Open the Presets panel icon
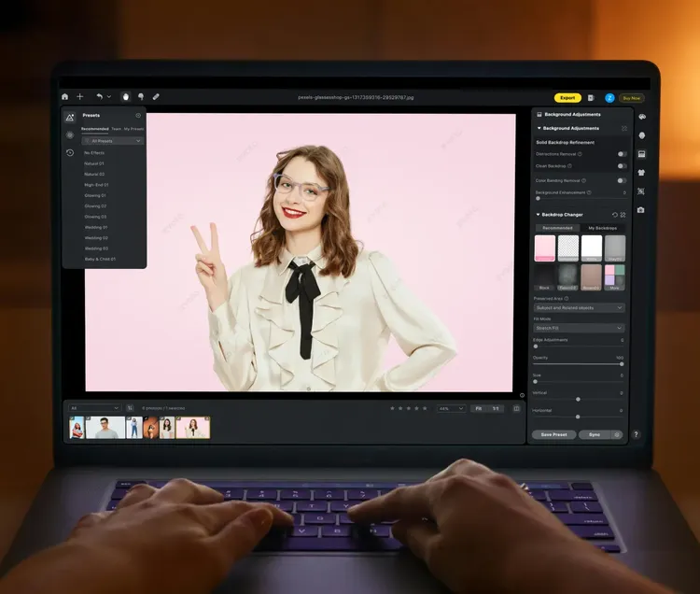Image resolution: width=700 pixels, height=594 pixels. (x=70, y=117)
